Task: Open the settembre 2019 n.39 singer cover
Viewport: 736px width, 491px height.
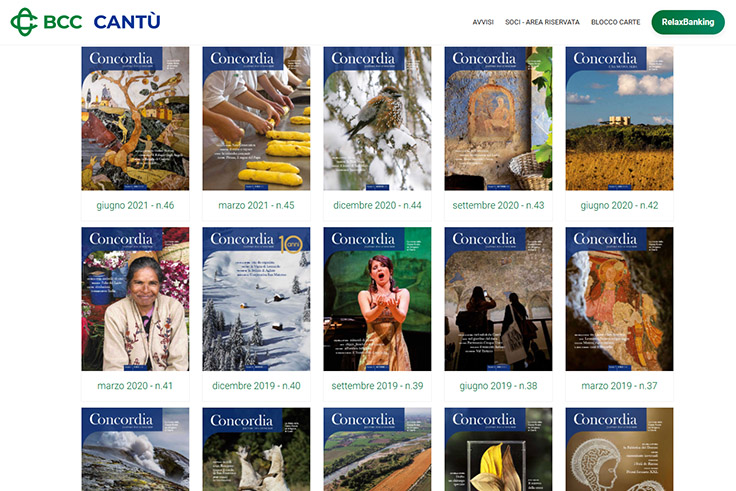Action: 377,299
